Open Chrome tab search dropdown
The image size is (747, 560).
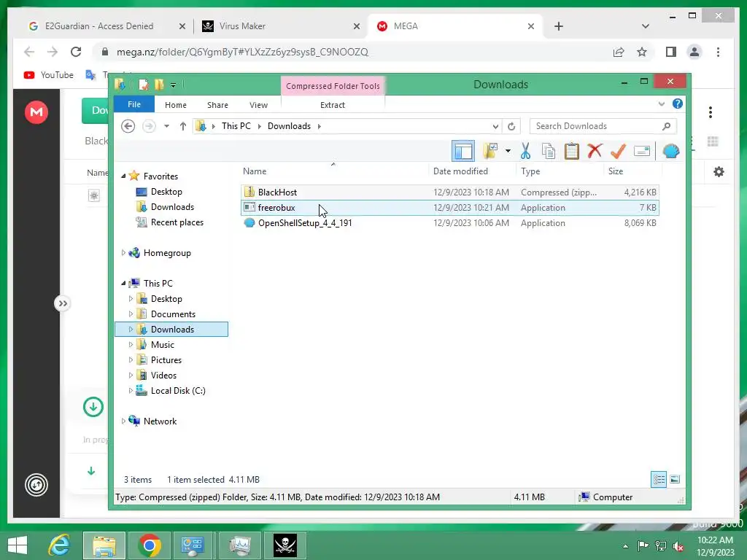click(645, 26)
